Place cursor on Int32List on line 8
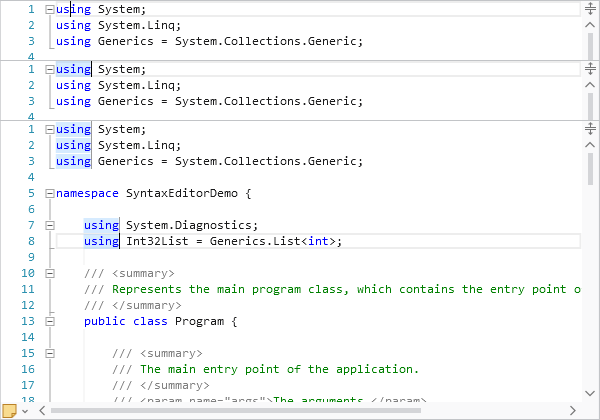Screen dimensions: 600x420 point(152,241)
